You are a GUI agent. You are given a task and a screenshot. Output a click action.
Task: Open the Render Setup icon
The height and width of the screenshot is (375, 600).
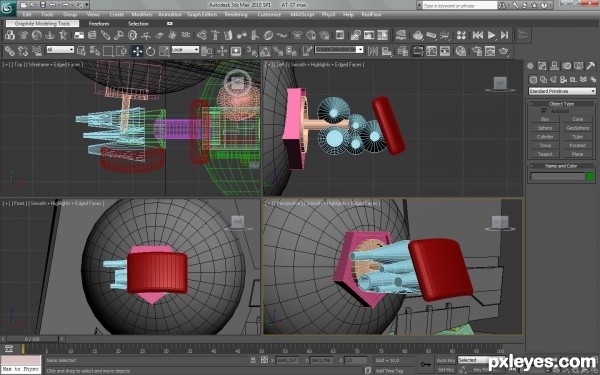pyautogui.click(x=477, y=51)
